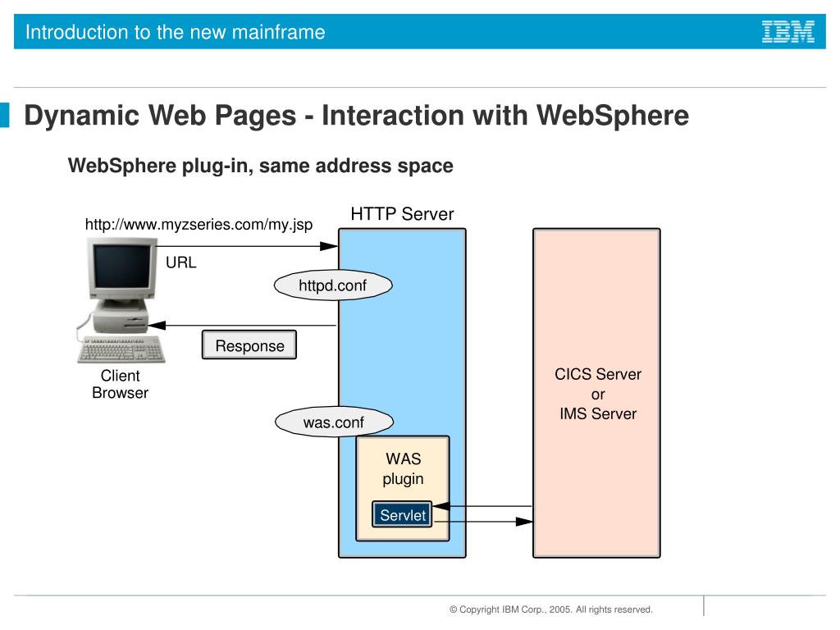Viewport: 840px width, 630px height.
Task: Click the Response box
Action: 249,345
